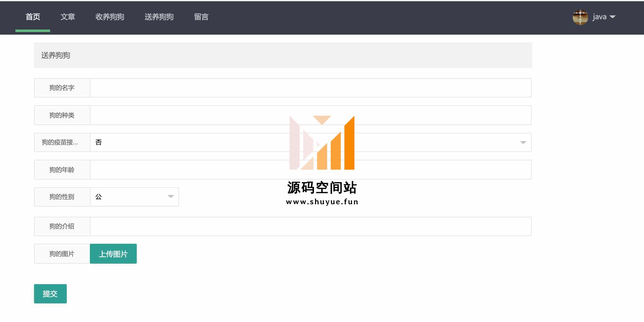Open the 首页 navigation tab
The width and height of the screenshot is (644, 322).
33,17
